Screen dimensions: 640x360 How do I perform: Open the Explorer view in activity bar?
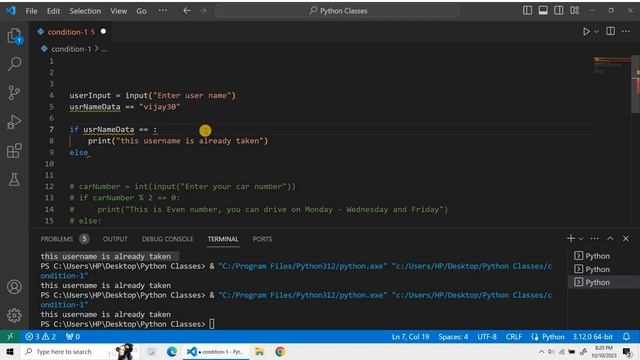click(14, 36)
